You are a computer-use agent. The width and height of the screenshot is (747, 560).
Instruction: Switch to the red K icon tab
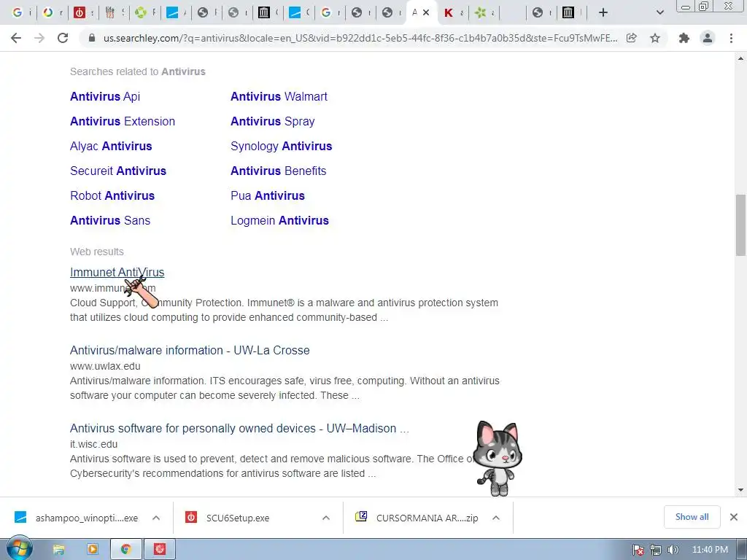[x=449, y=12]
